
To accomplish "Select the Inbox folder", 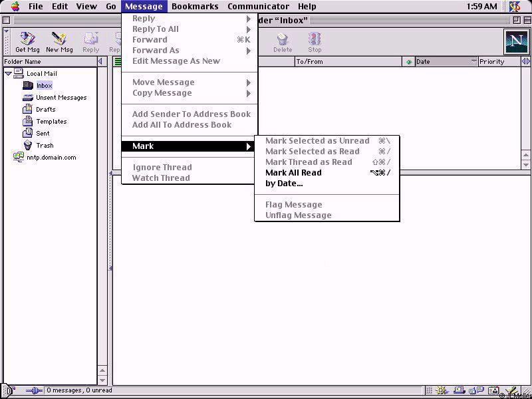I will (44, 86).
